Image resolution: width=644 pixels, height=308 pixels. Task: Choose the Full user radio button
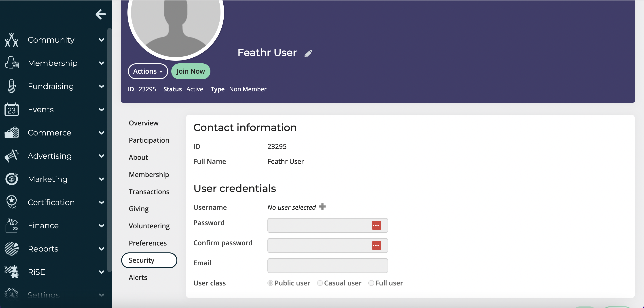371,283
